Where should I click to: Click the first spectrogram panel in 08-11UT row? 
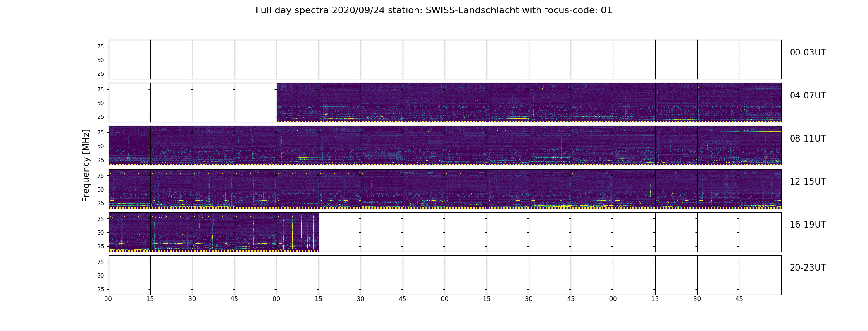(130, 146)
